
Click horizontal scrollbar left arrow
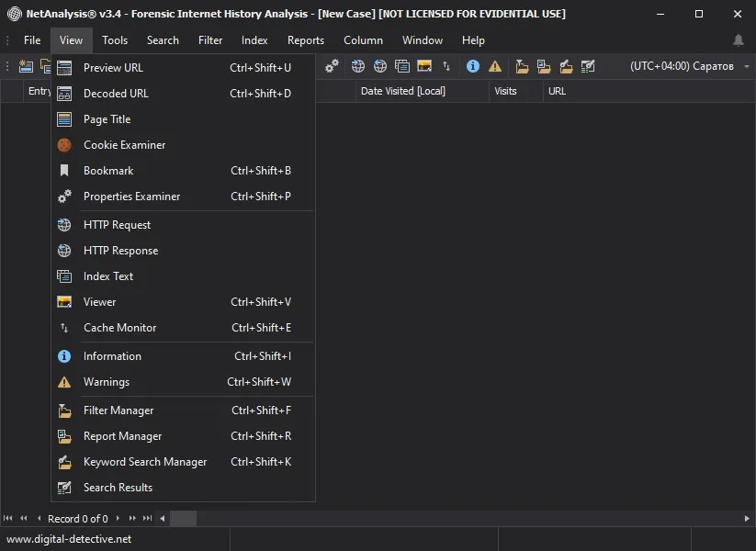point(163,519)
